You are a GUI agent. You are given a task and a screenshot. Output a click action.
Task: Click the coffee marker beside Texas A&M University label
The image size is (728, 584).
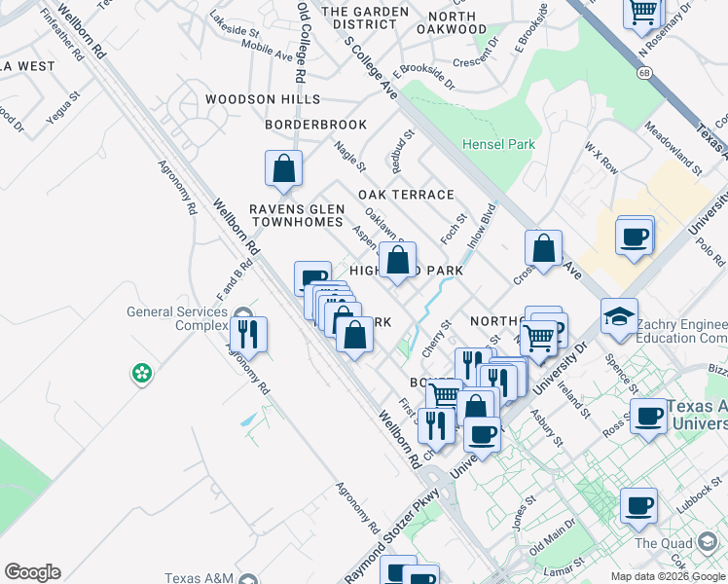[x=648, y=419]
